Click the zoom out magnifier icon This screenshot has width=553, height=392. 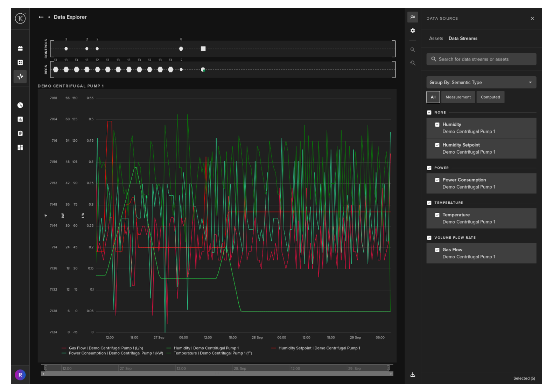tap(413, 63)
